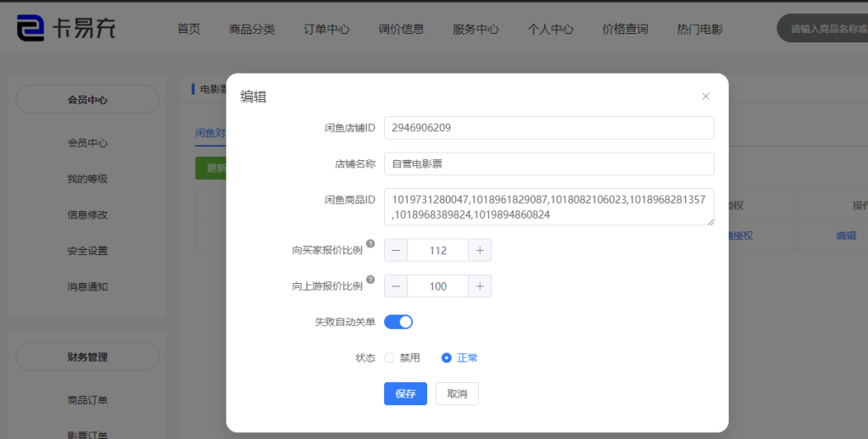Select the 正常 status radio button
Viewport: 868px width, 439px height.
[447, 358]
